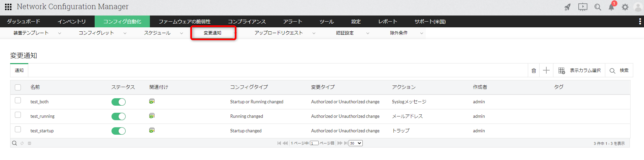Expand the スケジュール submenu
The width and height of the screenshot is (644, 160).
pos(182,33)
